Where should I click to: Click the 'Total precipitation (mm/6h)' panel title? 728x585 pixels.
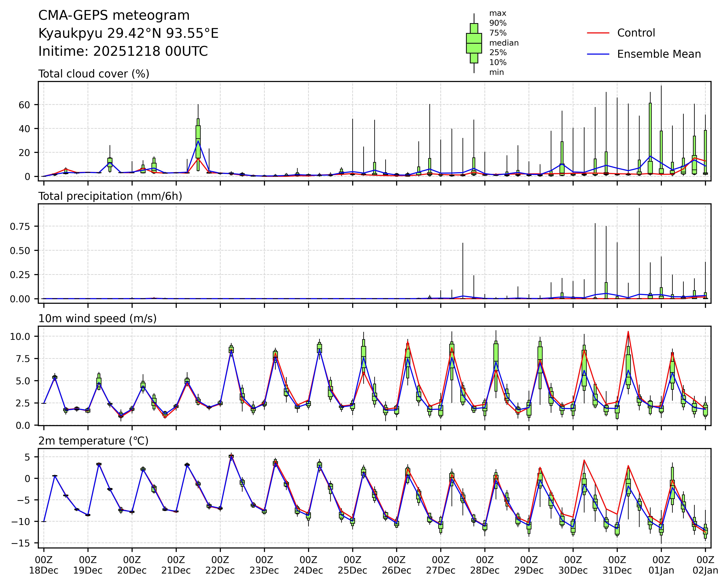click(x=110, y=196)
